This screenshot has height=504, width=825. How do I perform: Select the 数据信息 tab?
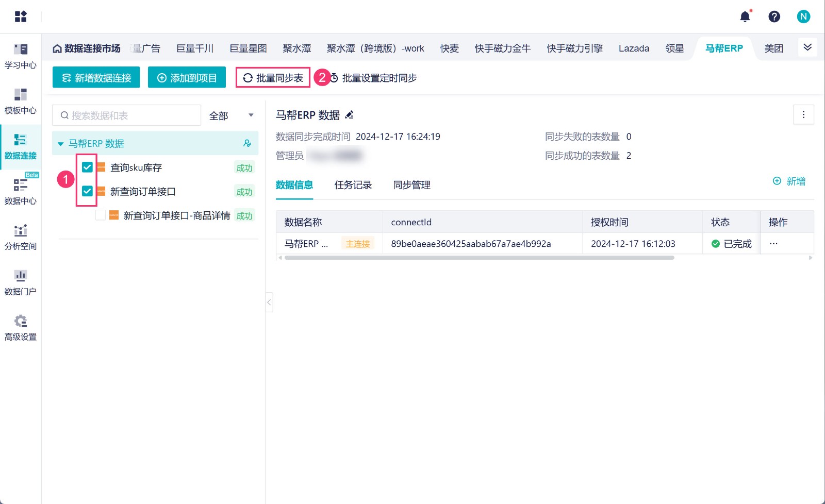(x=294, y=185)
